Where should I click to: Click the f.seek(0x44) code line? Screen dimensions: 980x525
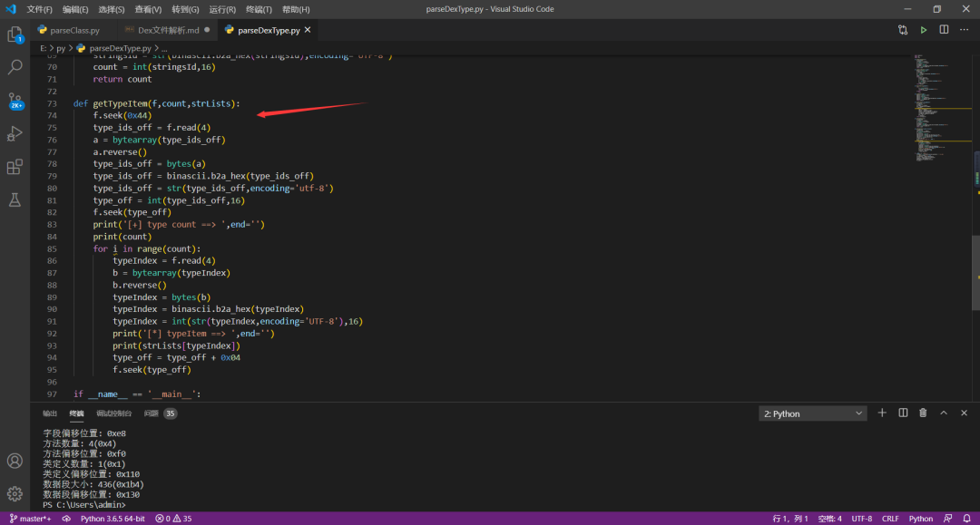pyautogui.click(x=122, y=115)
